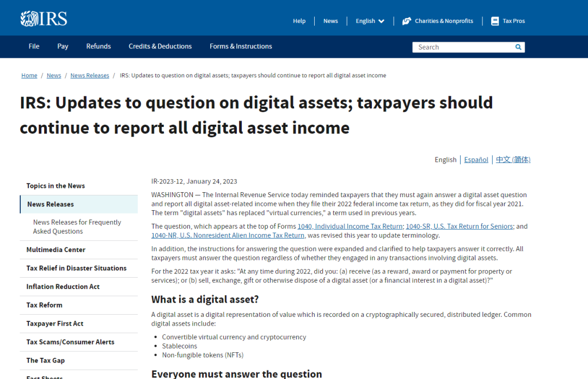Click the IRS logo

(x=44, y=19)
